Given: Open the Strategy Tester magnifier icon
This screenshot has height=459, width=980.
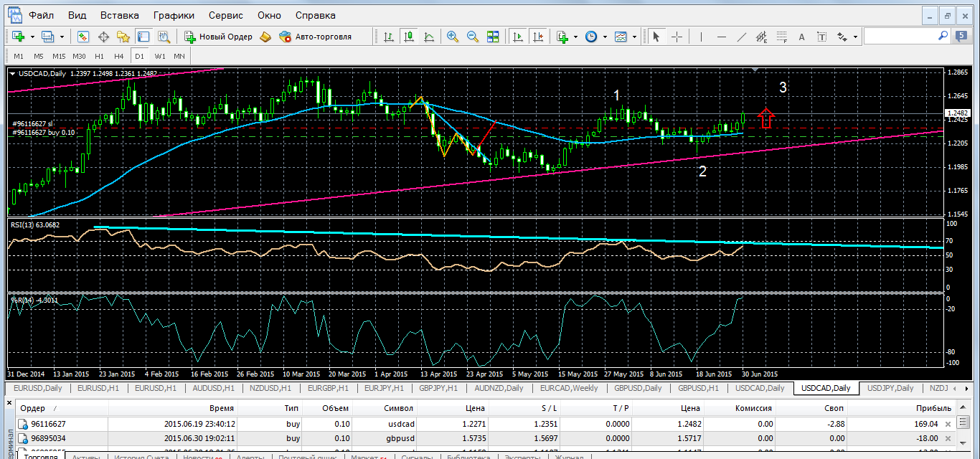Looking at the screenshot, I should click(164, 37).
